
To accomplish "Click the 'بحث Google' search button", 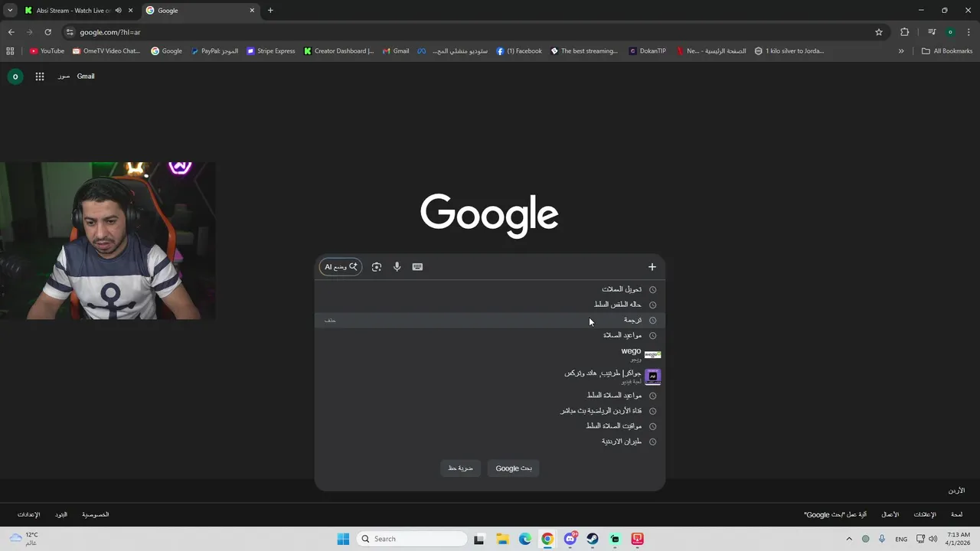I will [x=514, y=468].
